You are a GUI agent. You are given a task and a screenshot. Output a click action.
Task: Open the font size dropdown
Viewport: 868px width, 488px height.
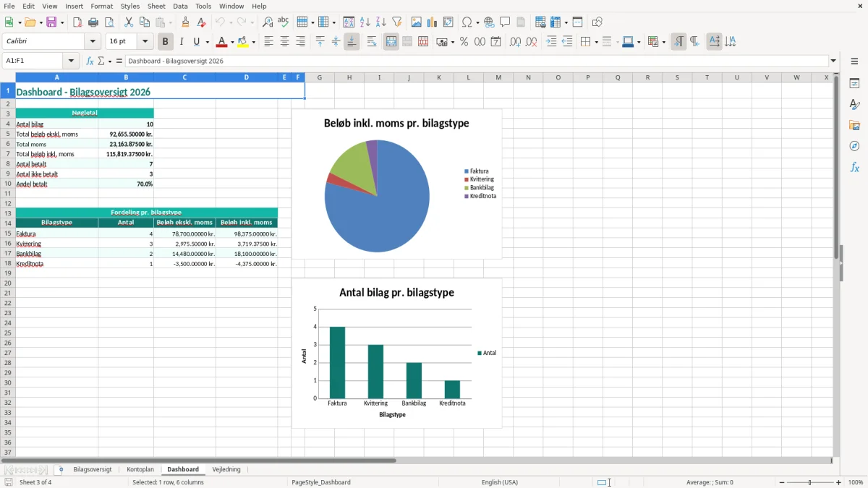click(145, 42)
